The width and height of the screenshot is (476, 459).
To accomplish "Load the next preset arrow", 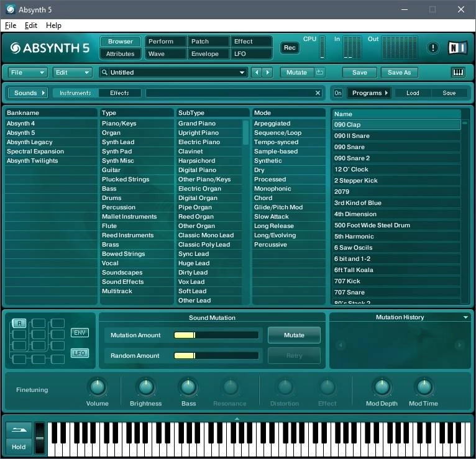I will click(267, 72).
